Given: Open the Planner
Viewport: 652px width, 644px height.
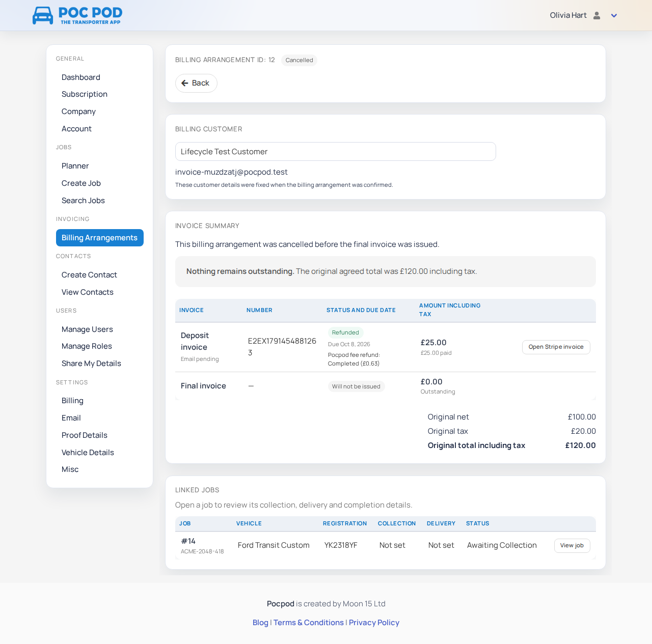Looking at the screenshot, I should (x=75, y=166).
